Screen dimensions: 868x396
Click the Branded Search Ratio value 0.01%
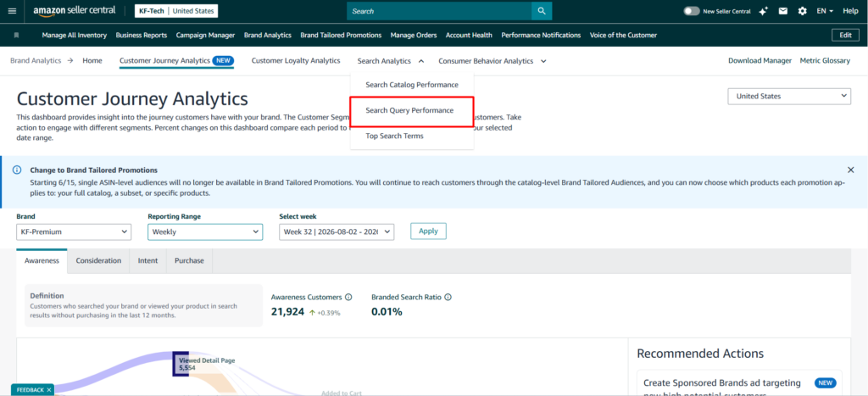tap(387, 312)
